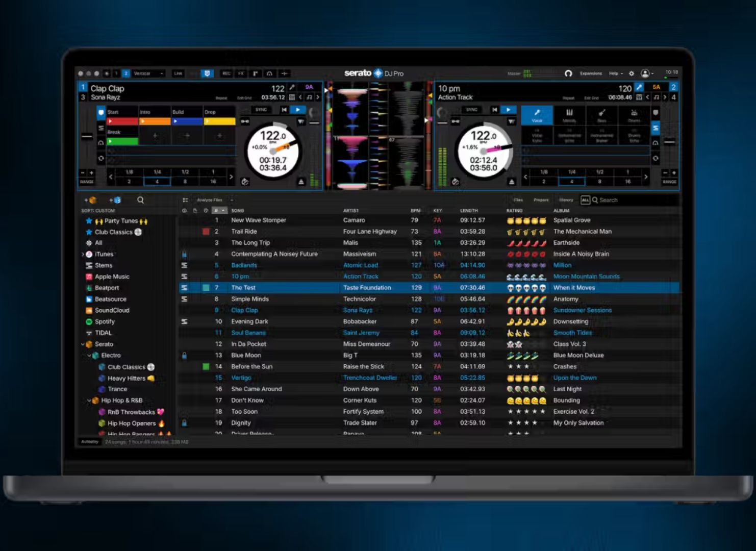Open the Expansions panel
This screenshot has width=756, height=551.
[590, 73]
